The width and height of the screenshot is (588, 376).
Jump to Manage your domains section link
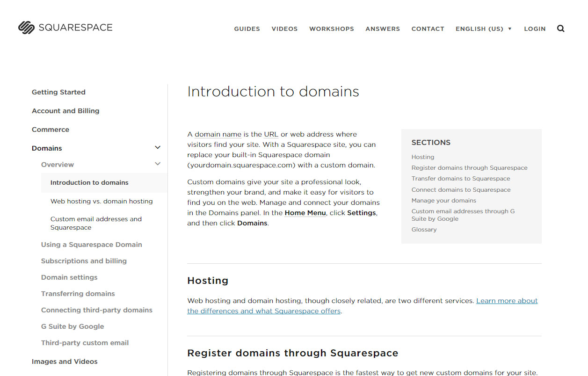[444, 201]
